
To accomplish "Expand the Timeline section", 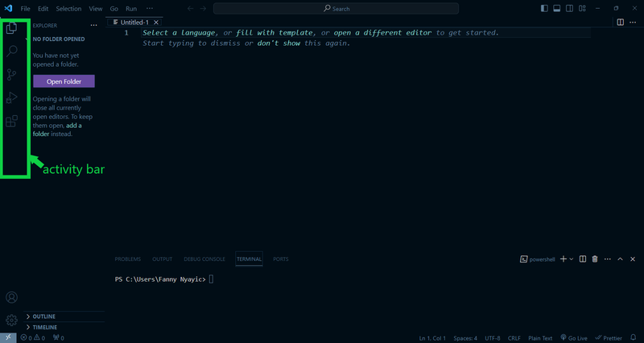I will pos(64,328).
